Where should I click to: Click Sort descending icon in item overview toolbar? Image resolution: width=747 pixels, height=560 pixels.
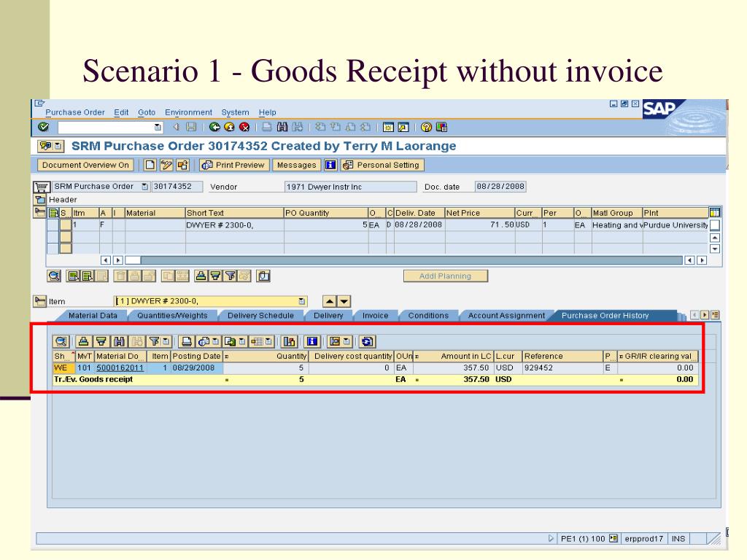point(215,276)
